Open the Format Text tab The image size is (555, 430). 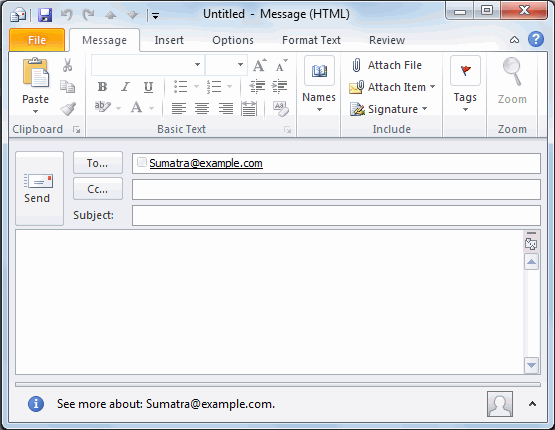311,40
